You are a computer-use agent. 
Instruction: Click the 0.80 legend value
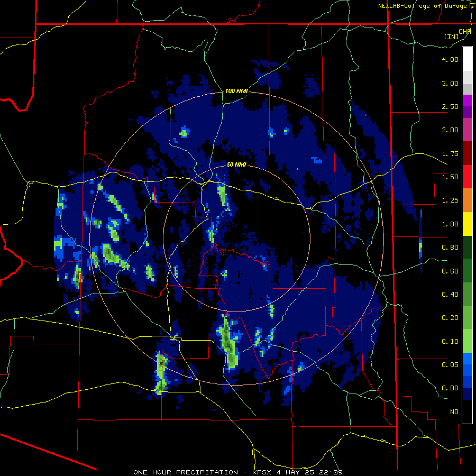point(450,248)
